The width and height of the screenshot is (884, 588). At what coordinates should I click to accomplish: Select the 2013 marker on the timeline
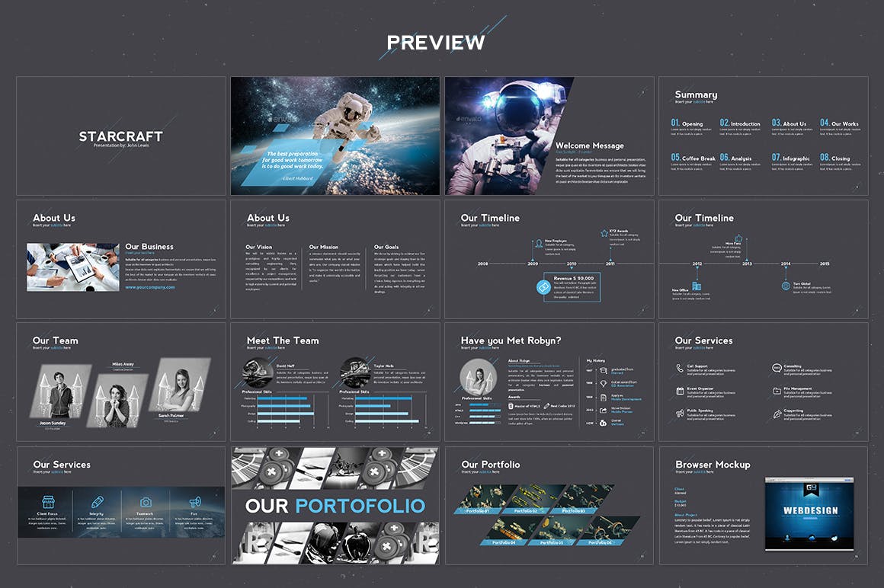pos(747,264)
